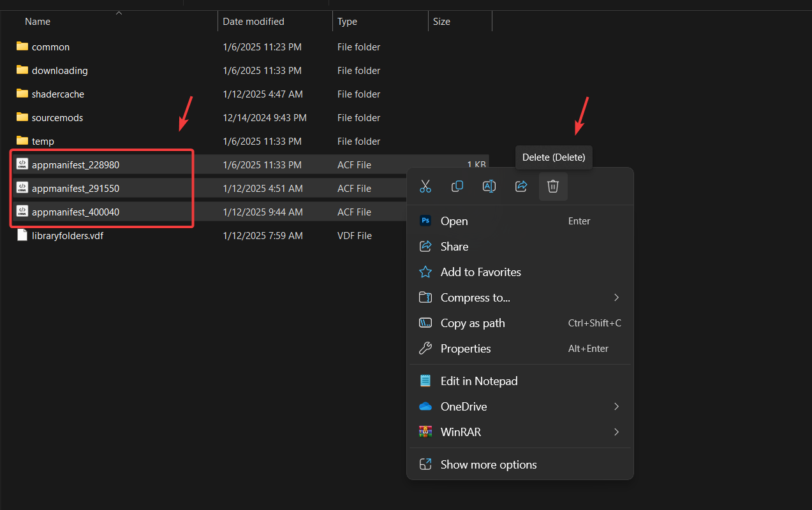Click the appmanifest_228980 file icon

tap(22, 164)
